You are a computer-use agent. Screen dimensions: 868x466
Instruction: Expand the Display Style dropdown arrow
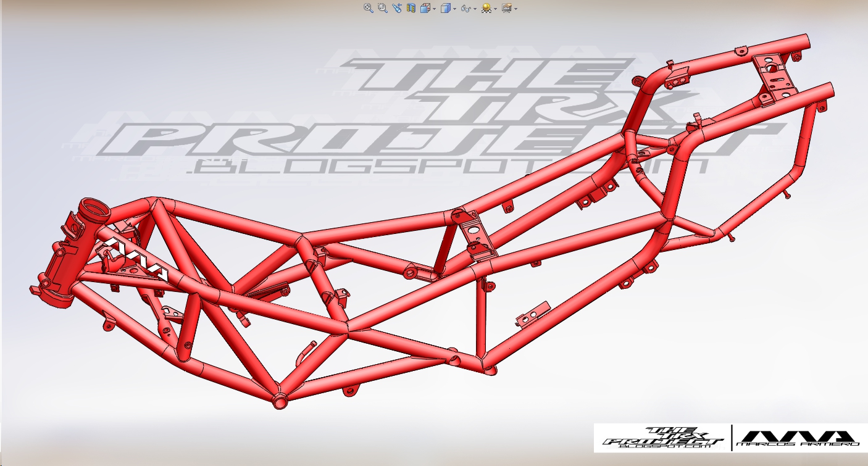point(455,9)
